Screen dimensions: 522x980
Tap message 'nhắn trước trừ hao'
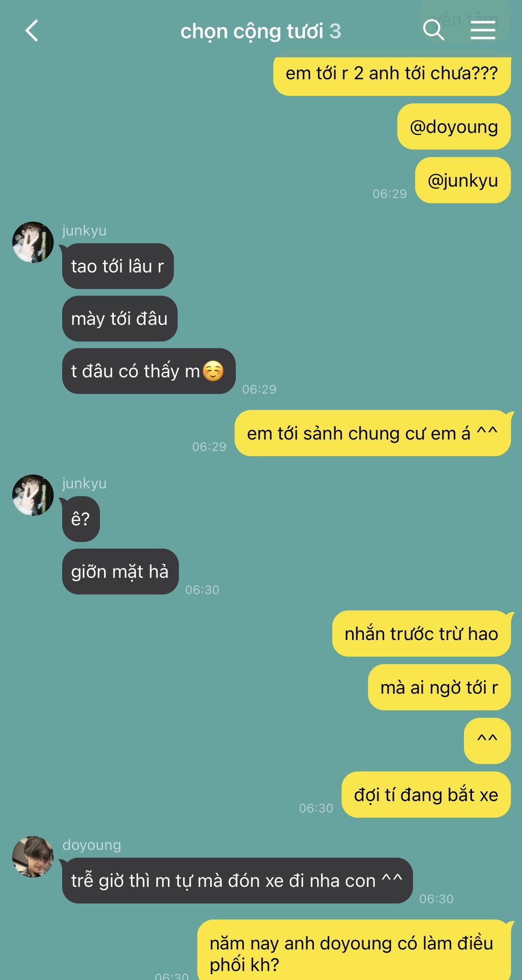[421, 633]
